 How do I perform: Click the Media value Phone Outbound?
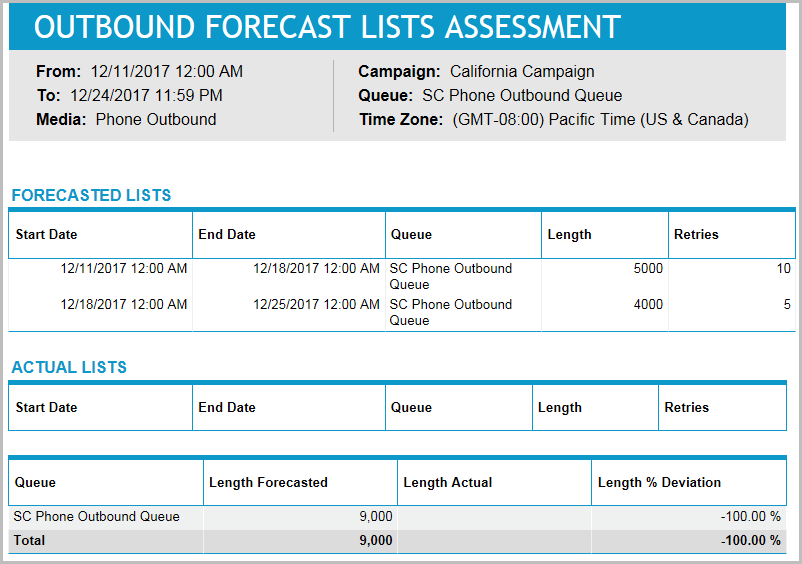pyautogui.click(x=156, y=120)
